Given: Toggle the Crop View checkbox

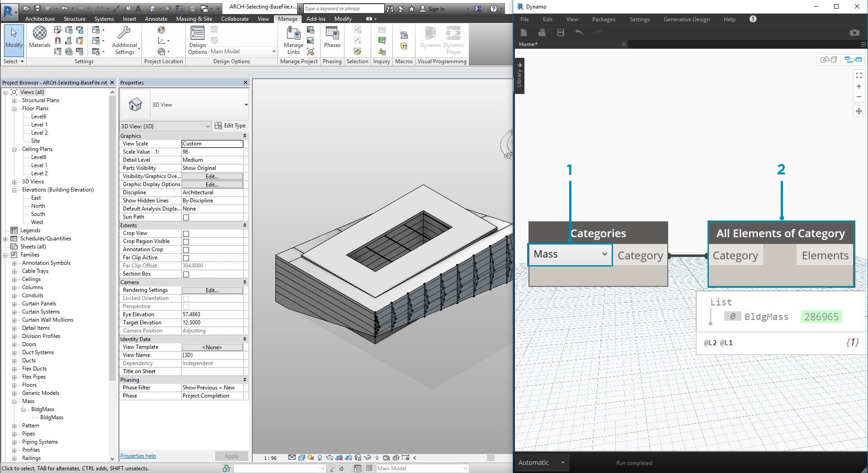Looking at the screenshot, I should (x=186, y=234).
